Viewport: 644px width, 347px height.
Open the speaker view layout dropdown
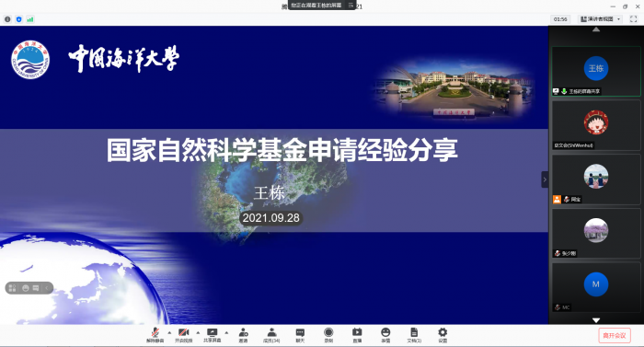click(x=601, y=19)
